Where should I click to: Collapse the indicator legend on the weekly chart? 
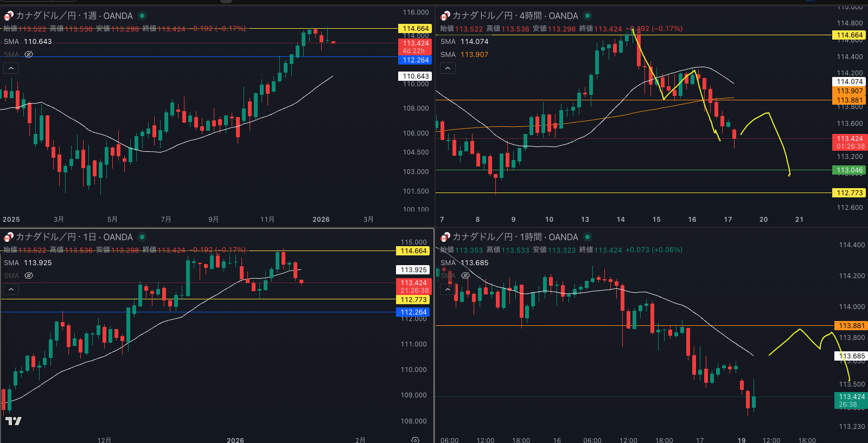click(x=11, y=68)
